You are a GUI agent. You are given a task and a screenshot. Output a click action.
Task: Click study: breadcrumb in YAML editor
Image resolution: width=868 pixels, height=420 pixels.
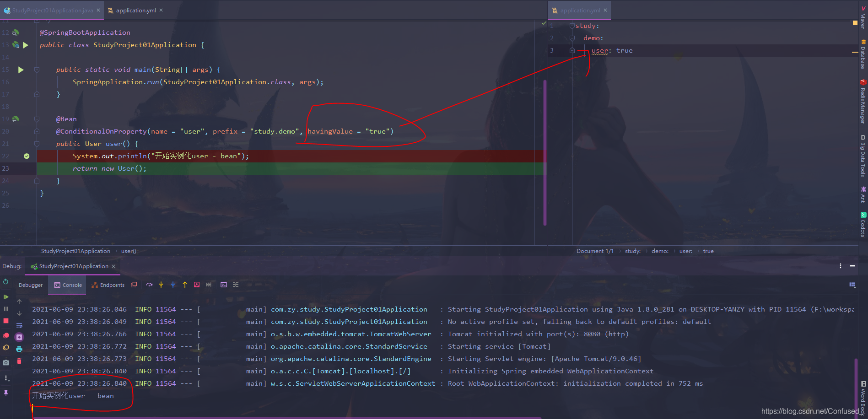pyautogui.click(x=633, y=251)
